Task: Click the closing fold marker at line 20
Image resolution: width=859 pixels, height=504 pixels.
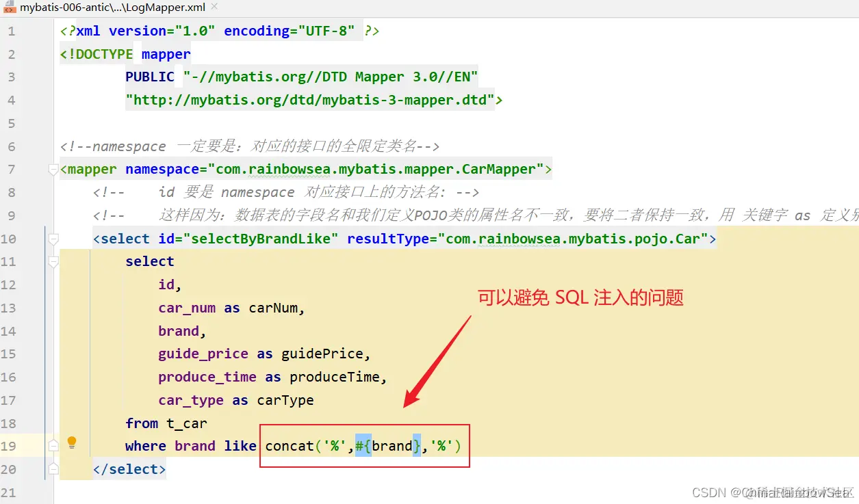Action: [x=53, y=469]
